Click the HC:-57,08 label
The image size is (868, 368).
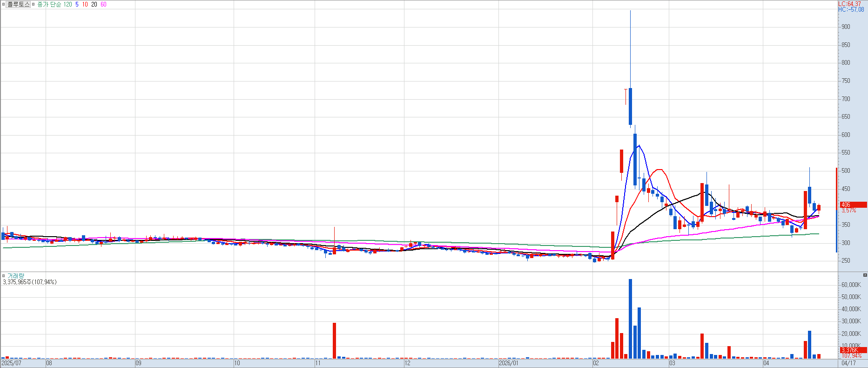coord(851,9)
